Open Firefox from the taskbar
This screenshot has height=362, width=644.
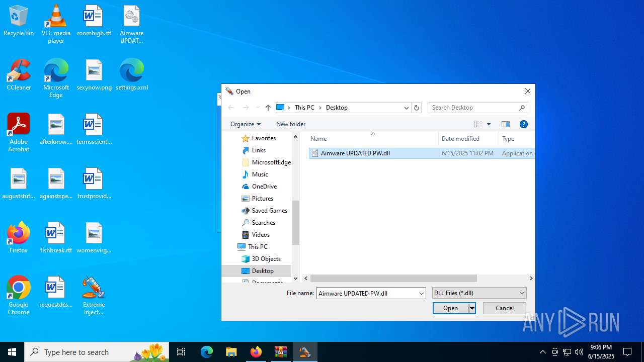256,352
